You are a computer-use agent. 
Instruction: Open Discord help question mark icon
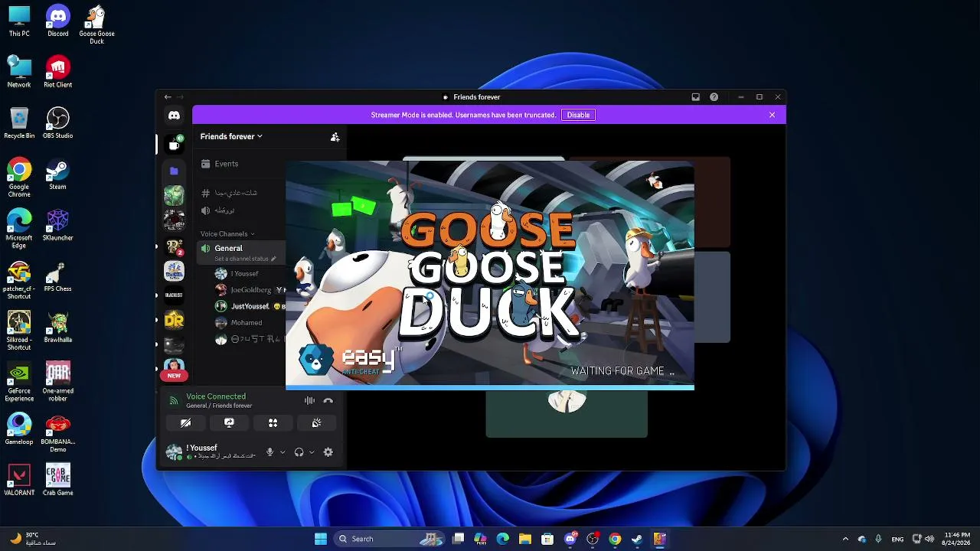714,97
